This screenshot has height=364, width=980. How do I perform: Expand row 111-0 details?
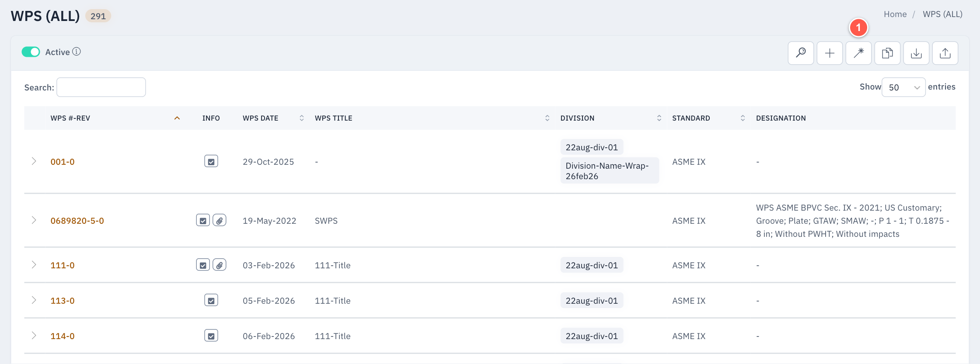coord(34,265)
